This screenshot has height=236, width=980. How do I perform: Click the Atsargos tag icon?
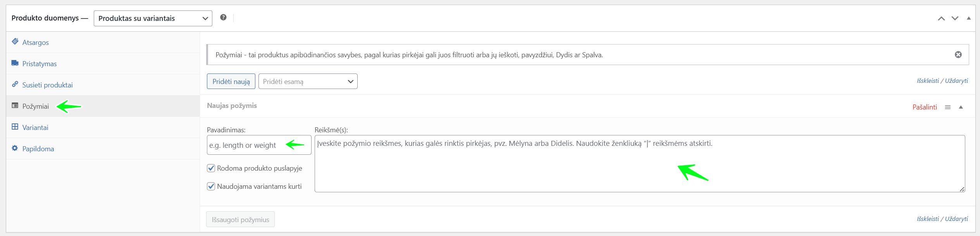click(x=15, y=41)
